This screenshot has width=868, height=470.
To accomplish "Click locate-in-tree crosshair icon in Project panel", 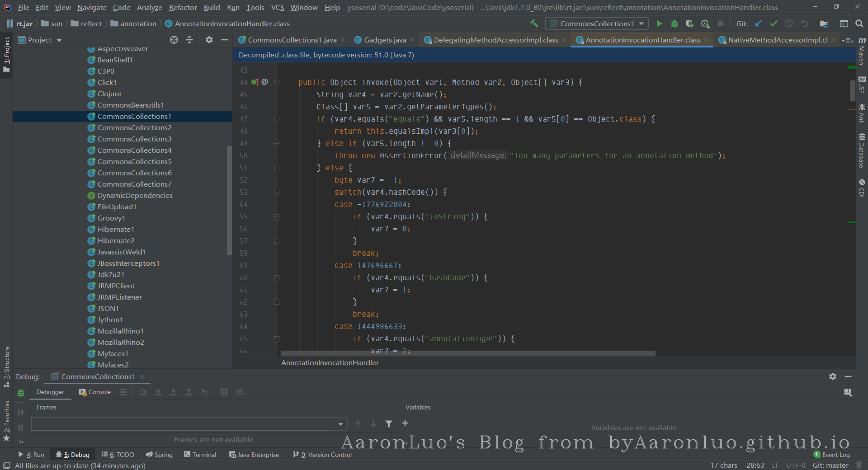I will 174,40.
